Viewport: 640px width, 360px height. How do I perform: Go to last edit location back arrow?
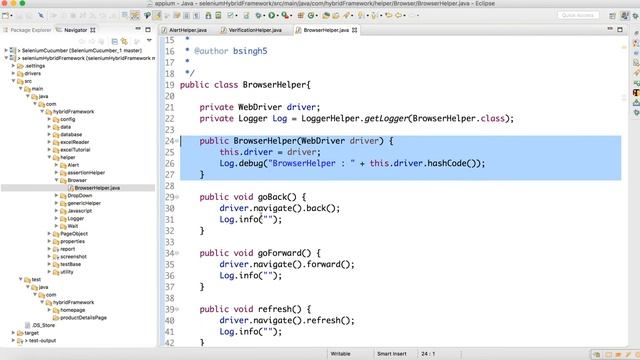tap(389, 16)
